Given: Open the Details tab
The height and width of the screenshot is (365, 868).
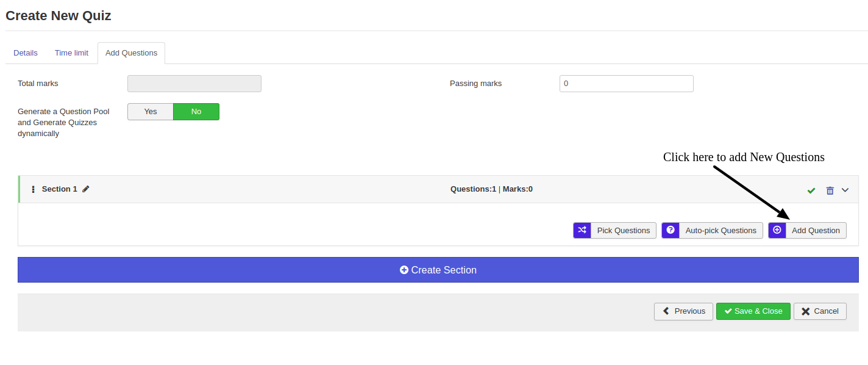Looking at the screenshot, I should click(26, 53).
